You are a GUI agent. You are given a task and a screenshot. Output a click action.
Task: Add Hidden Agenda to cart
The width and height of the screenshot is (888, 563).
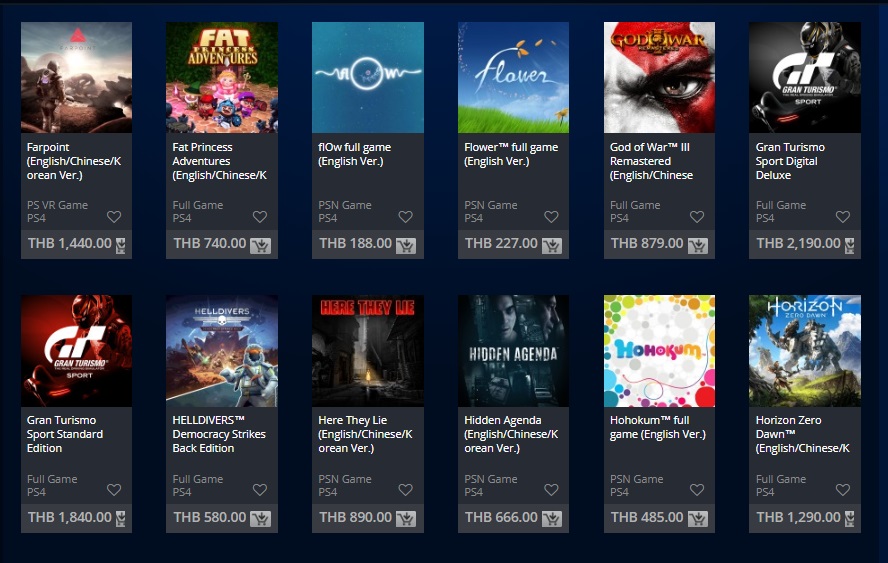pos(552,519)
